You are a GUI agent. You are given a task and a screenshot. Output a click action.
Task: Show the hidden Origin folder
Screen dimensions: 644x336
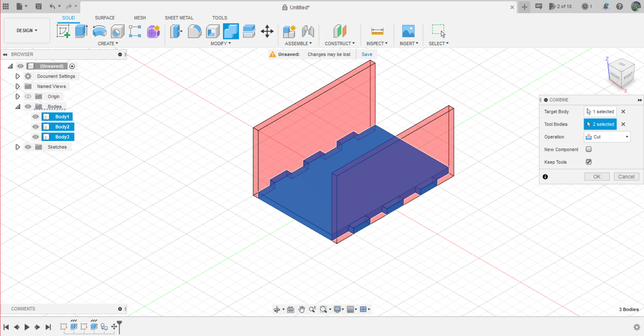click(28, 96)
